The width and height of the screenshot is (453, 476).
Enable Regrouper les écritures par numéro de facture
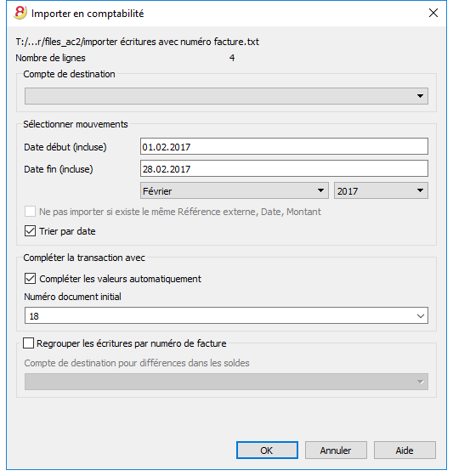click(29, 343)
